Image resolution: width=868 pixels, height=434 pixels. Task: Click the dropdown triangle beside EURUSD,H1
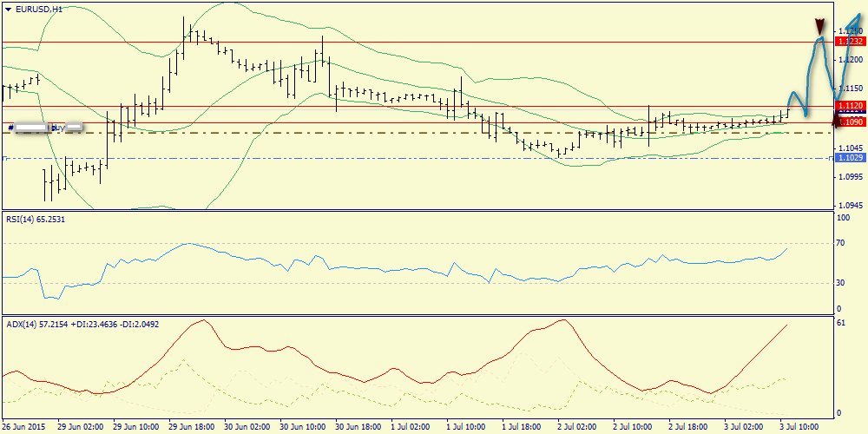[7, 9]
